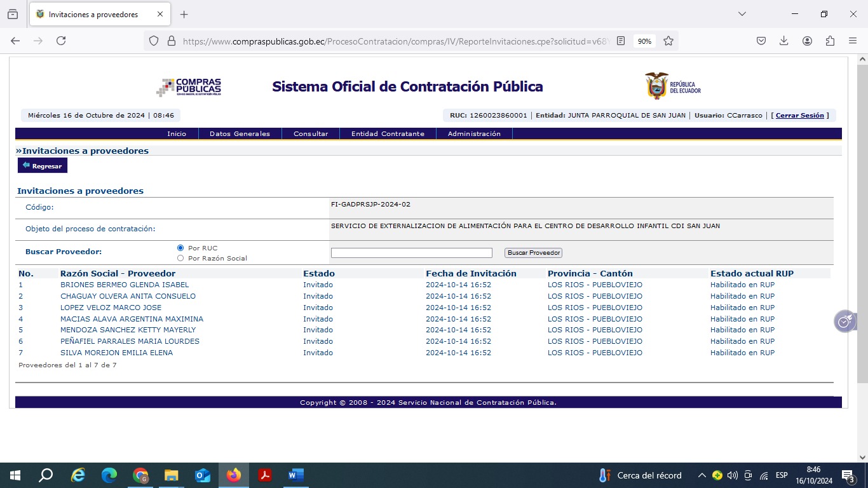
Task: Select the Por RUC radio button
Action: point(180,248)
